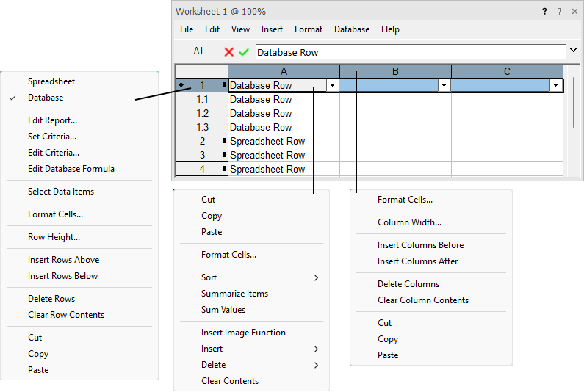Screen dimensions: 584x392
Task: Select row header 1.3
Action: coord(201,127)
